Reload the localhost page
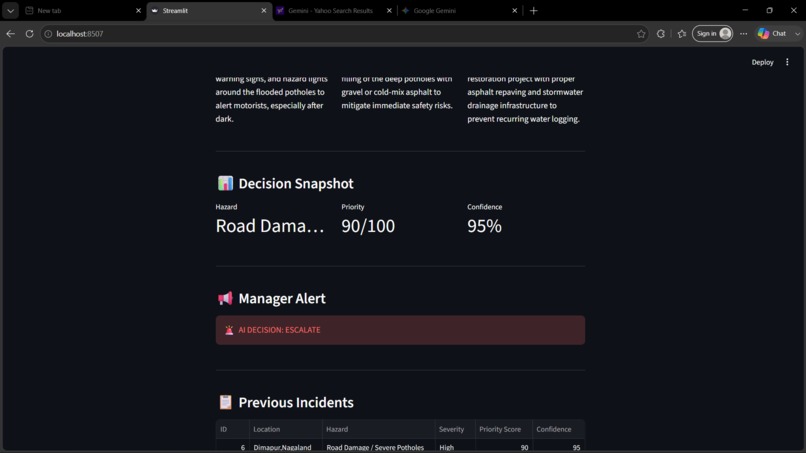Viewport: 806px width, 453px height. point(29,33)
